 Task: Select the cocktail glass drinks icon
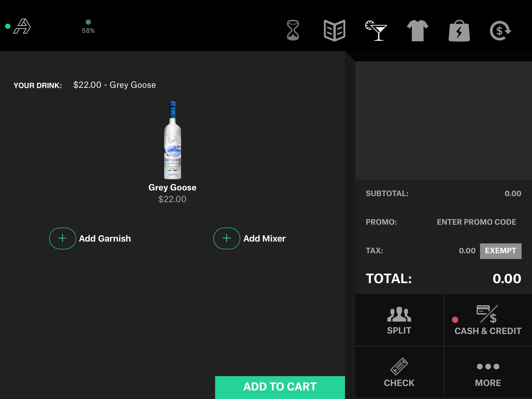click(376, 30)
